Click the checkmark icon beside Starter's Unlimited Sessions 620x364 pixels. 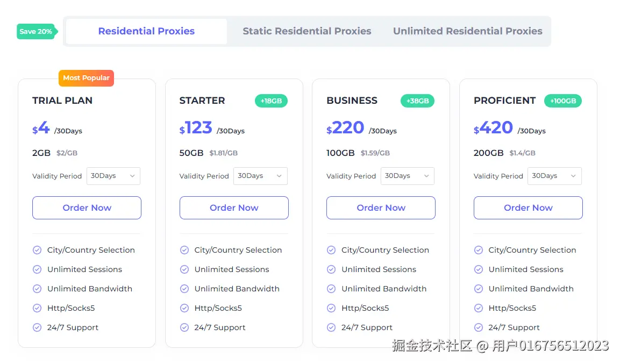(x=184, y=269)
